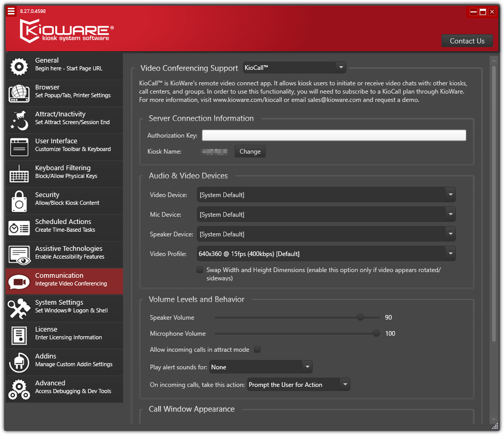
Task: Click the Call Window Appearance heading
Action: point(192,409)
